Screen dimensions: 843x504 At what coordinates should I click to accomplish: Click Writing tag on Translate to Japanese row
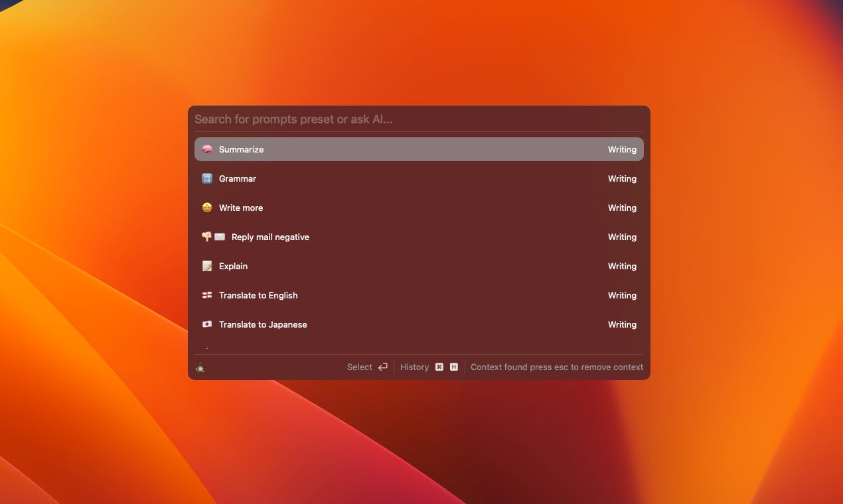pos(622,324)
